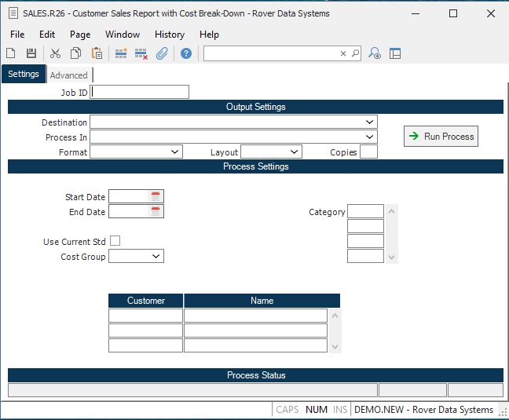This screenshot has width=509, height=420.
Task: Click the Job ID input field
Action: click(140, 92)
